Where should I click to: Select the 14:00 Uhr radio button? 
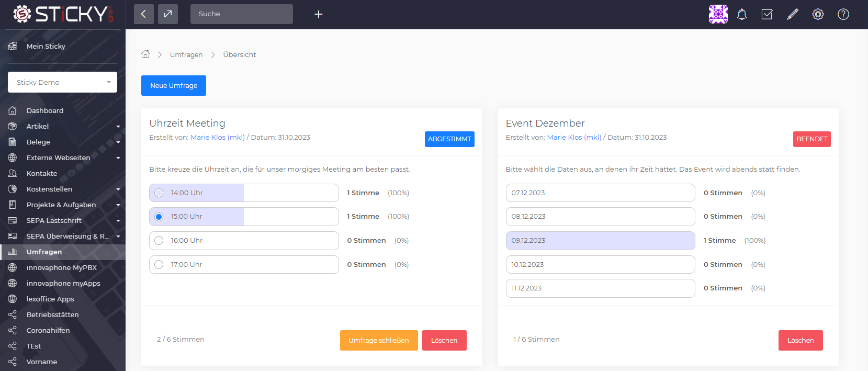click(x=159, y=193)
